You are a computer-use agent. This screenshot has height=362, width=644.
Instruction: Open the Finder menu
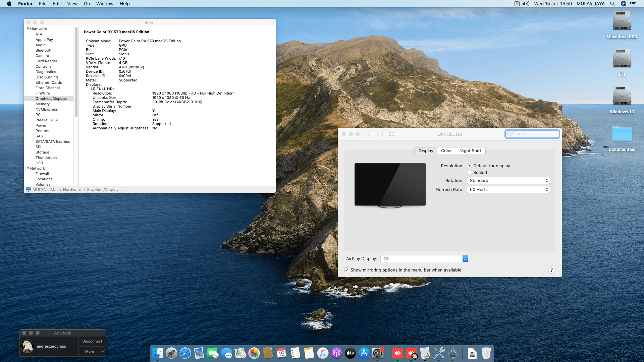click(x=25, y=4)
